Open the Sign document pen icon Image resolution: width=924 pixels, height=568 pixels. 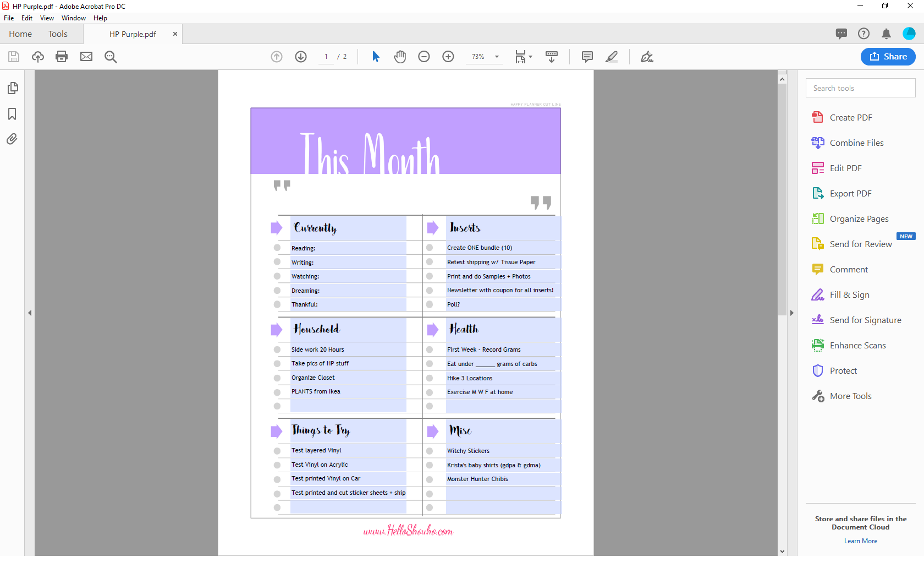(x=647, y=57)
